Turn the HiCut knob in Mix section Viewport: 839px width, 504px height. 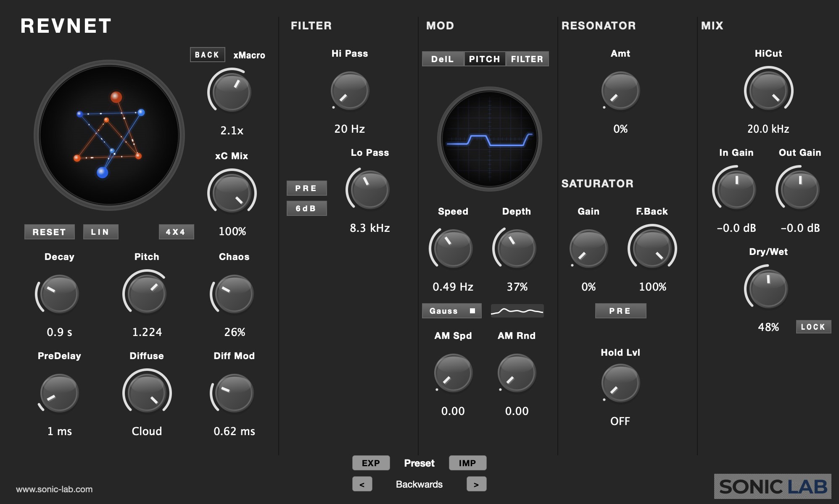click(x=768, y=89)
